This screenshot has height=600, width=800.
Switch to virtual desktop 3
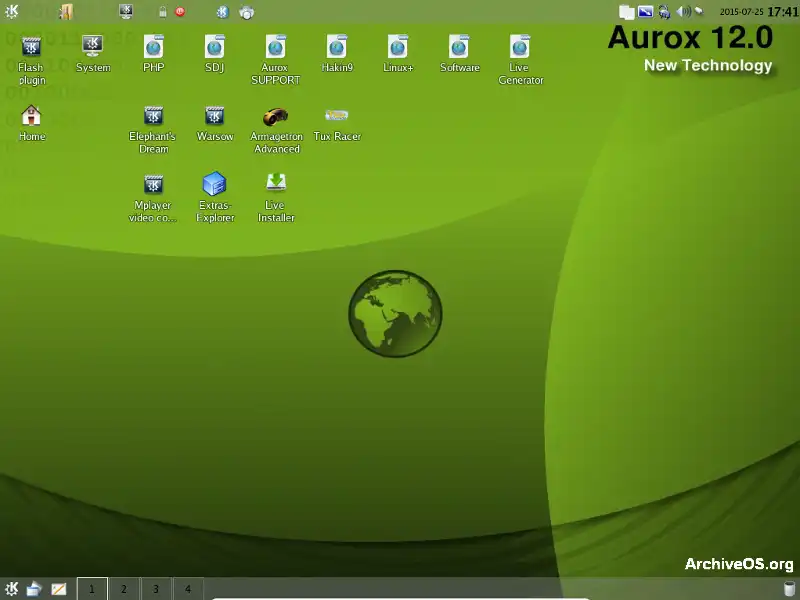point(156,589)
